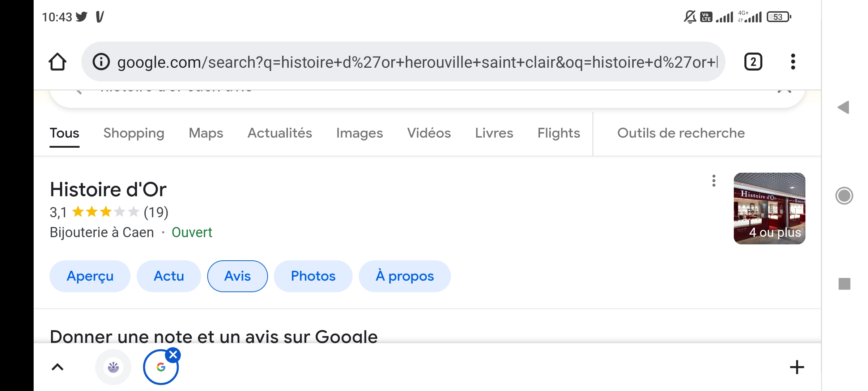The image size is (868, 391).
Task: Open the tab switcher showing 2 tabs
Action: click(753, 62)
